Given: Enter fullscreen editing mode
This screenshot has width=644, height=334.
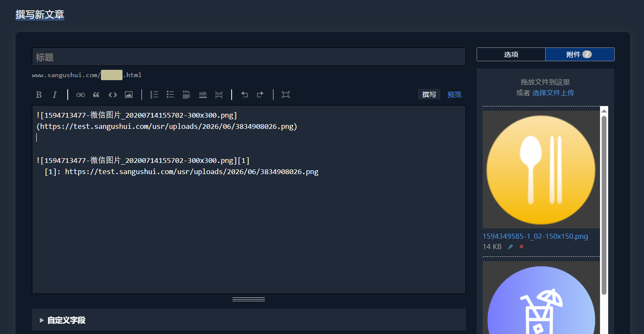Looking at the screenshot, I should (x=286, y=95).
